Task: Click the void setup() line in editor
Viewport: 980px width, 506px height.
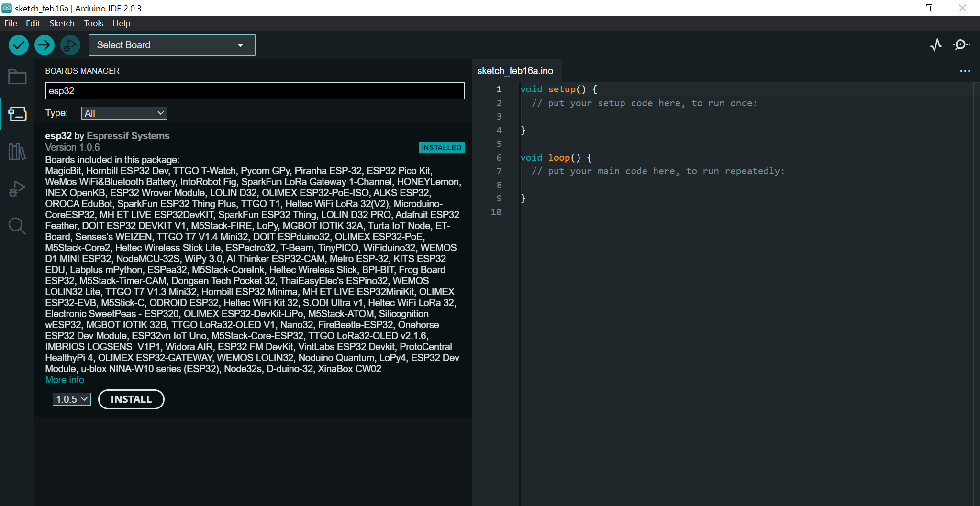Action: click(x=559, y=89)
